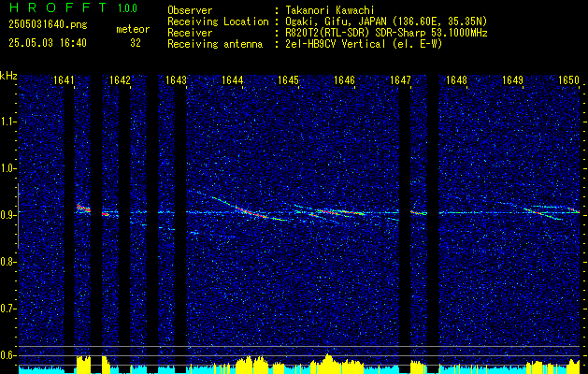
Task: Click the HROFFT title text
Action: tap(58, 7)
